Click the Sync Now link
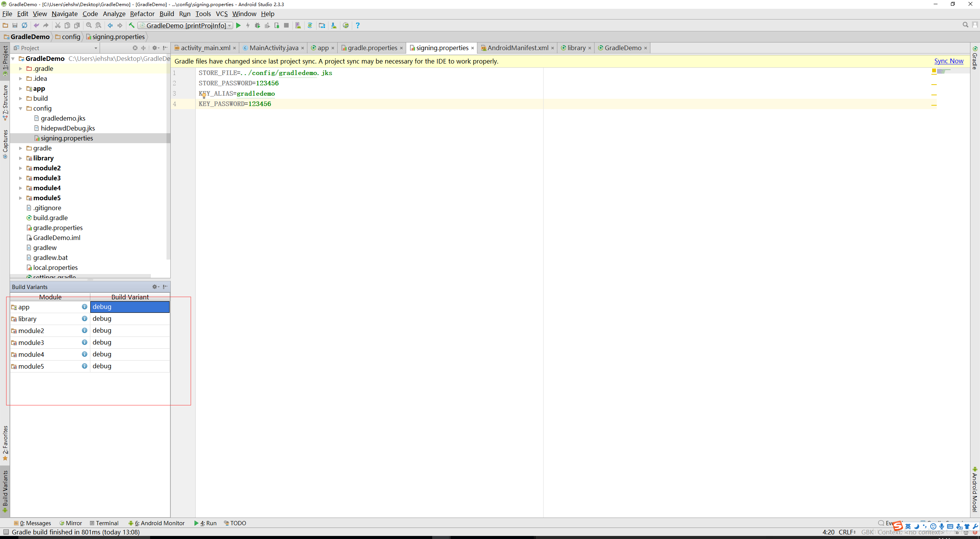 pos(949,61)
